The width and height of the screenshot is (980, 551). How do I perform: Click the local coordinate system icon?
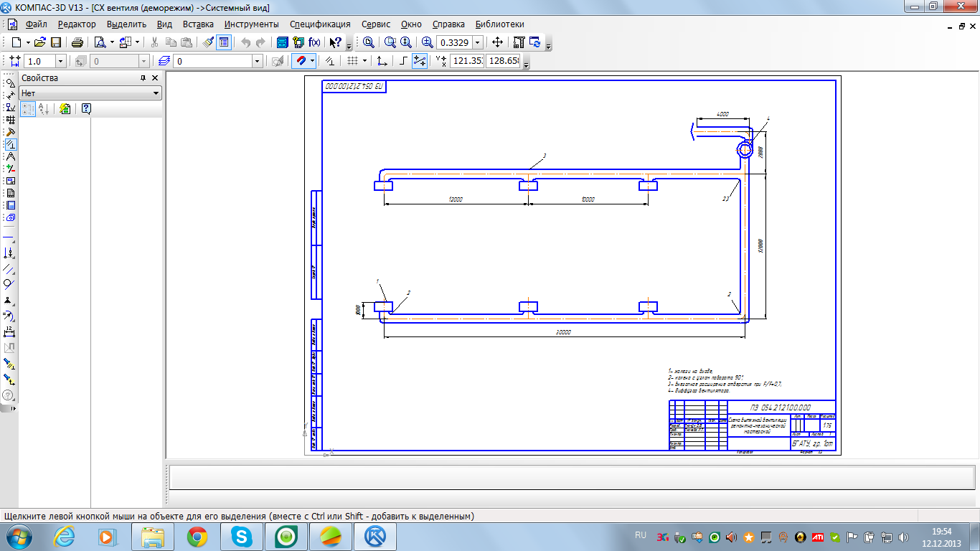tap(382, 62)
